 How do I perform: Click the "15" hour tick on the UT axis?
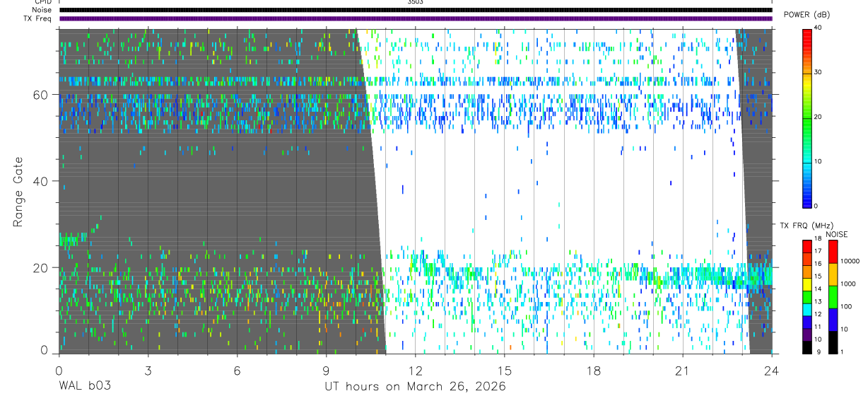click(504, 371)
